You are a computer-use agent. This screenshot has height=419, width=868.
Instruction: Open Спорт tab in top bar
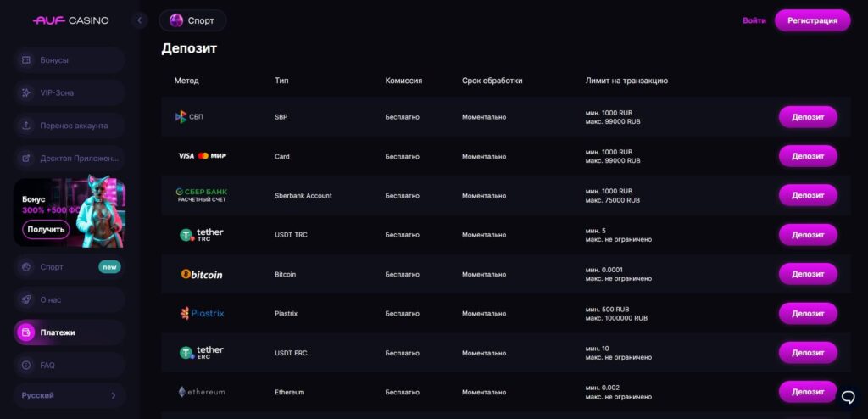click(192, 20)
